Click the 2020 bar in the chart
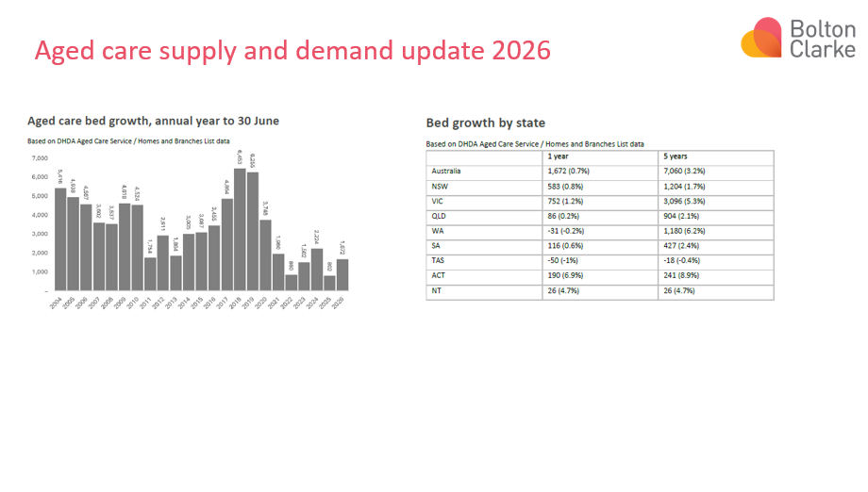868x492 pixels. click(266, 255)
